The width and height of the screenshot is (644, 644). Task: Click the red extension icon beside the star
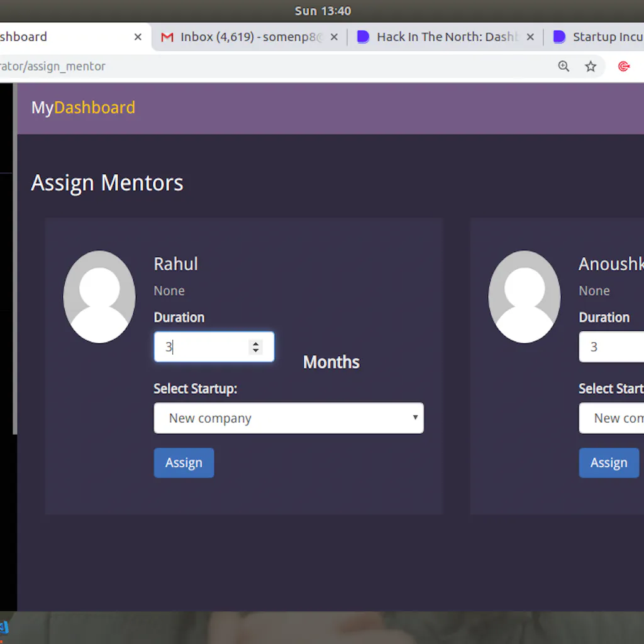point(624,66)
